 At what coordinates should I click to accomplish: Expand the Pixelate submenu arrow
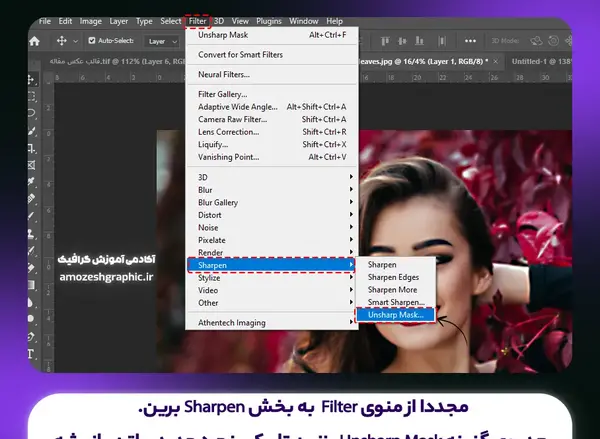(x=351, y=240)
